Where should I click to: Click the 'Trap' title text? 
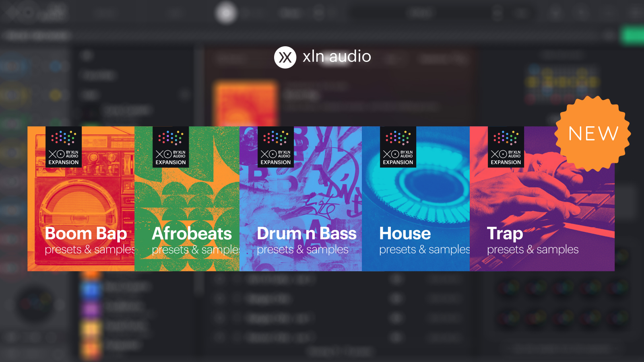click(x=505, y=234)
